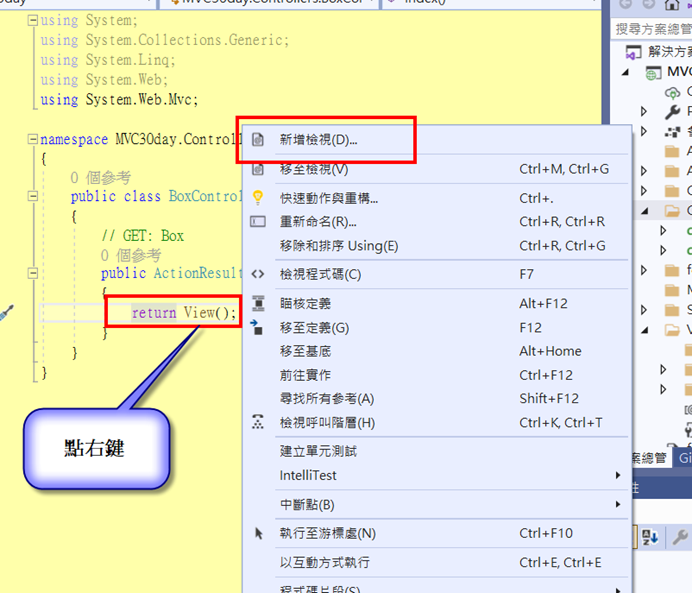Select 移至檢視(V) menu entry
The width and height of the screenshot is (692, 593).
click(437, 169)
